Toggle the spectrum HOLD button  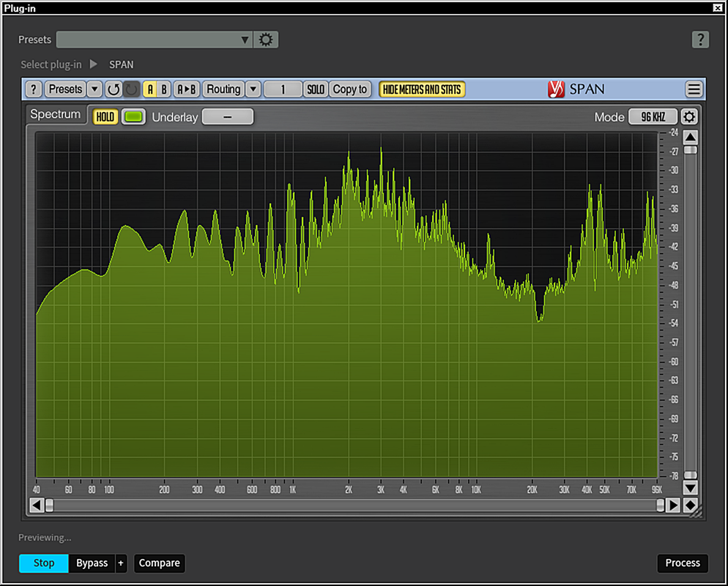tap(105, 116)
